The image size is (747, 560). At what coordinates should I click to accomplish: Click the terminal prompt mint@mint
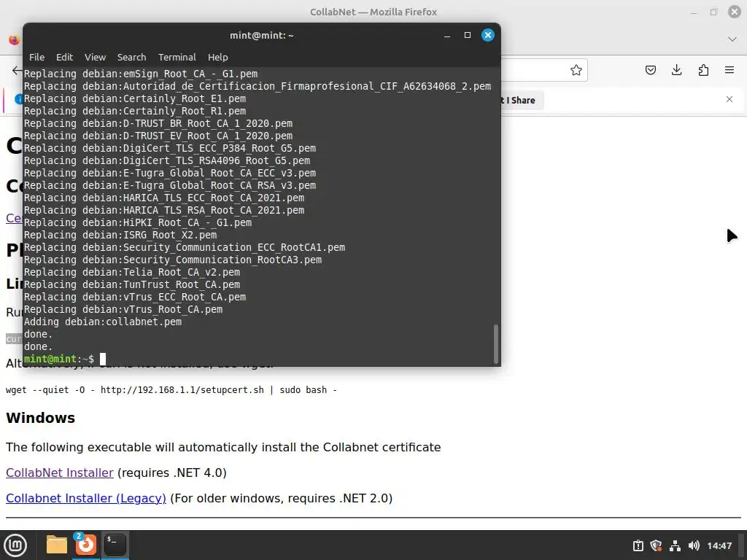pyautogui.click(x=50, y=359)
